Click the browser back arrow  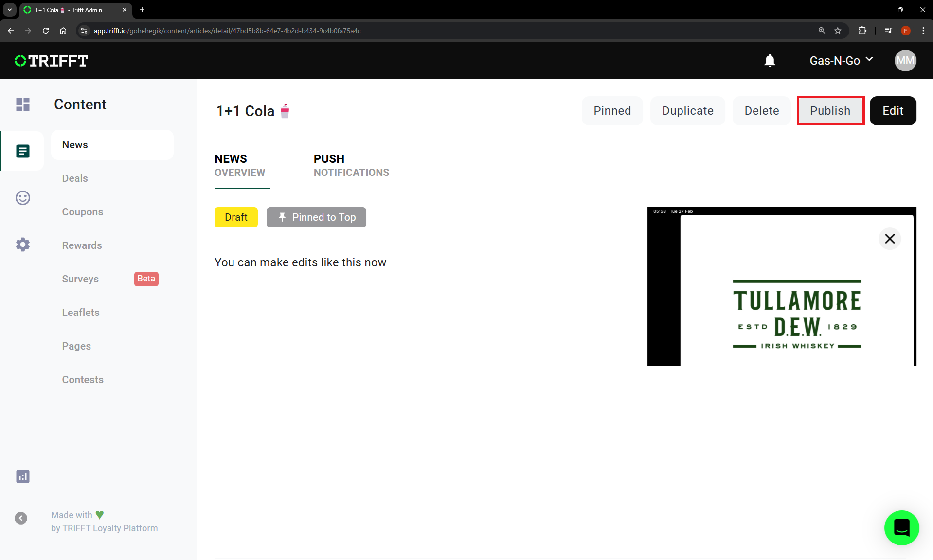pyautogui.click(x=11, y=31)
